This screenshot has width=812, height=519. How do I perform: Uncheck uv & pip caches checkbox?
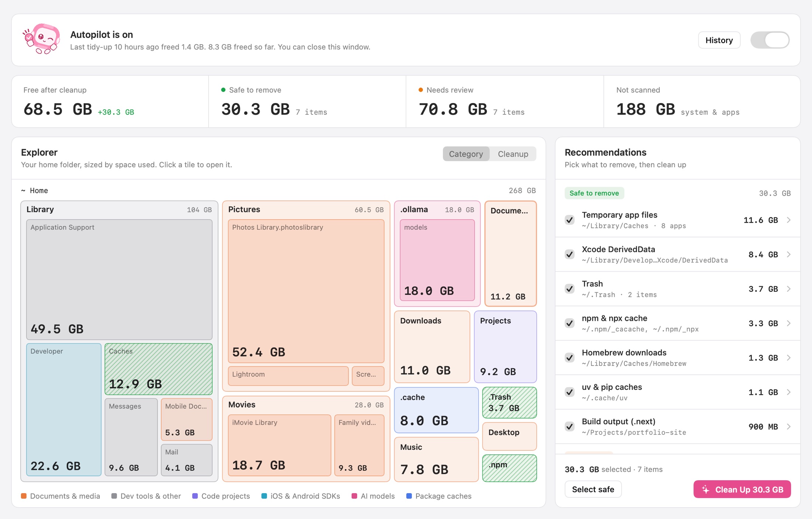[570, 392]
